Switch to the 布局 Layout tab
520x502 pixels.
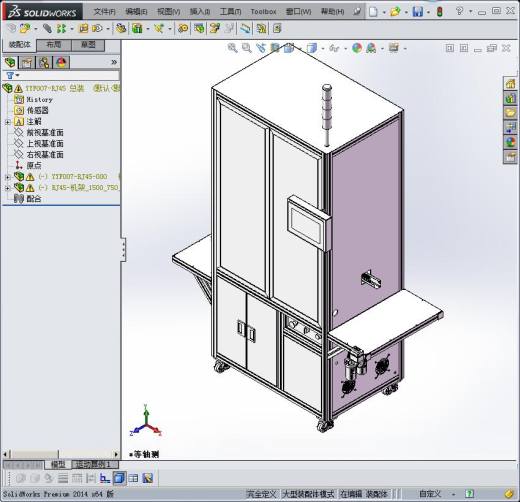click(54, 45)
